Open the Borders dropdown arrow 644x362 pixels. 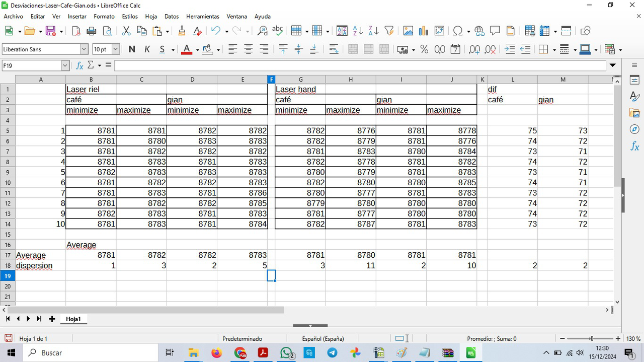click(554, 49)
